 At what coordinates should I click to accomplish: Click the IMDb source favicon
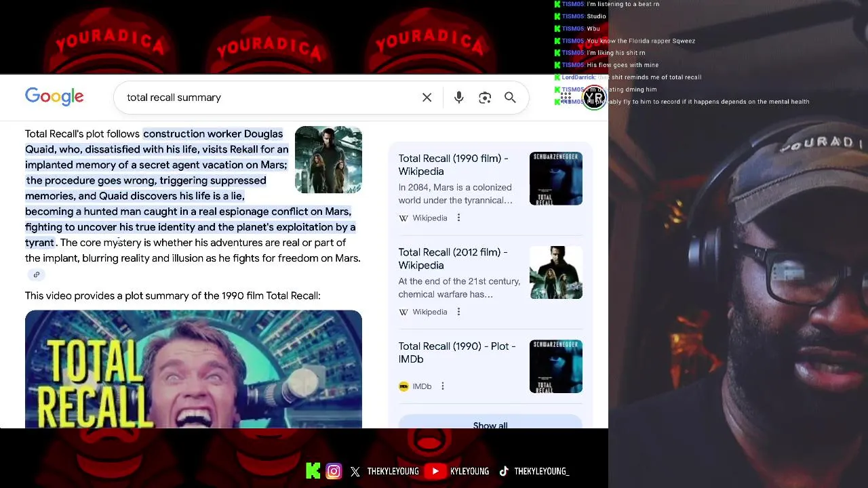(x=403, y=386)
